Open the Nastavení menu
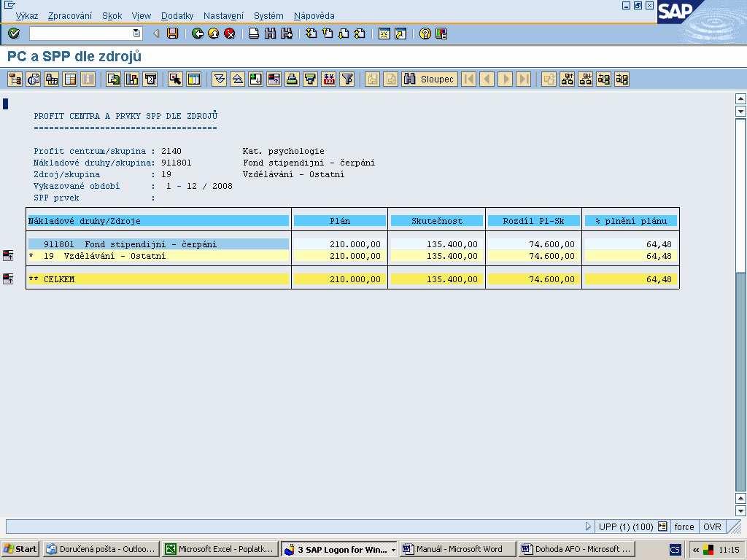747x560 pixels. tap(223, 16)
